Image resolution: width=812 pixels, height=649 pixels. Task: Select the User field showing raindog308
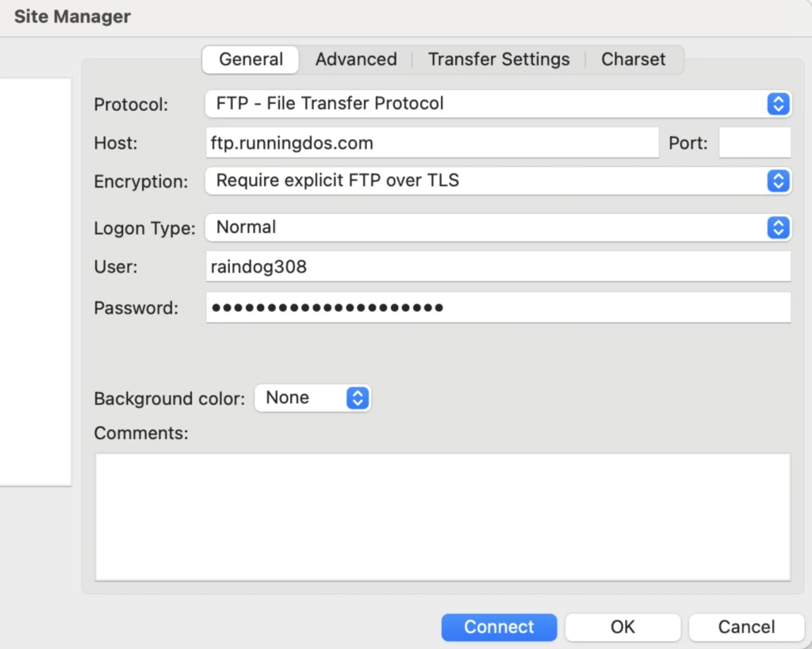498,267
